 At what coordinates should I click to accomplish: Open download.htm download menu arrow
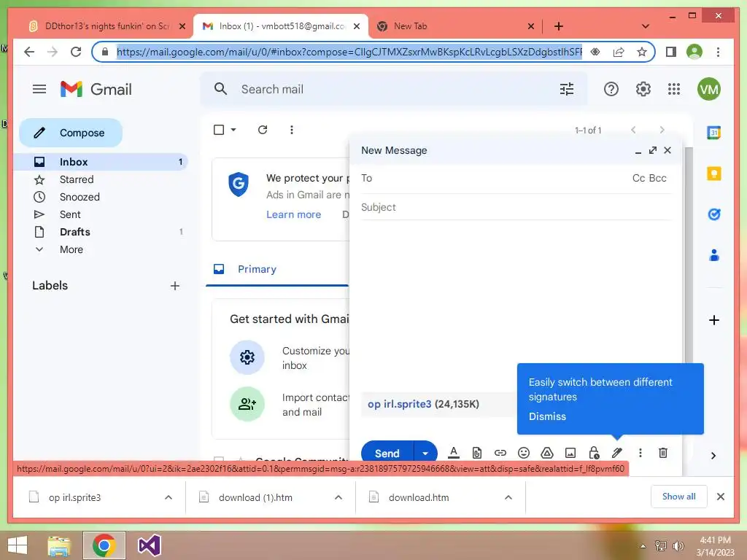(508, 497)
